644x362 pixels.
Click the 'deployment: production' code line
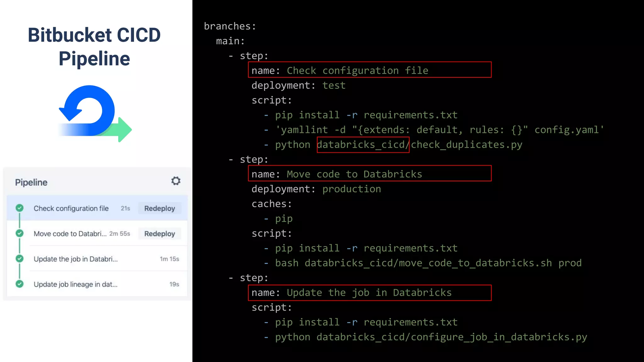(x=316, y=189)
